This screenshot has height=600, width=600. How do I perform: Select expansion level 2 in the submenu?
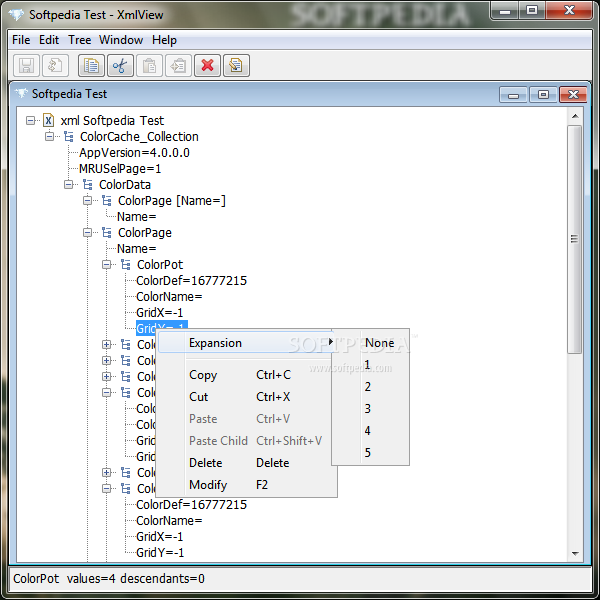(371, 387)
